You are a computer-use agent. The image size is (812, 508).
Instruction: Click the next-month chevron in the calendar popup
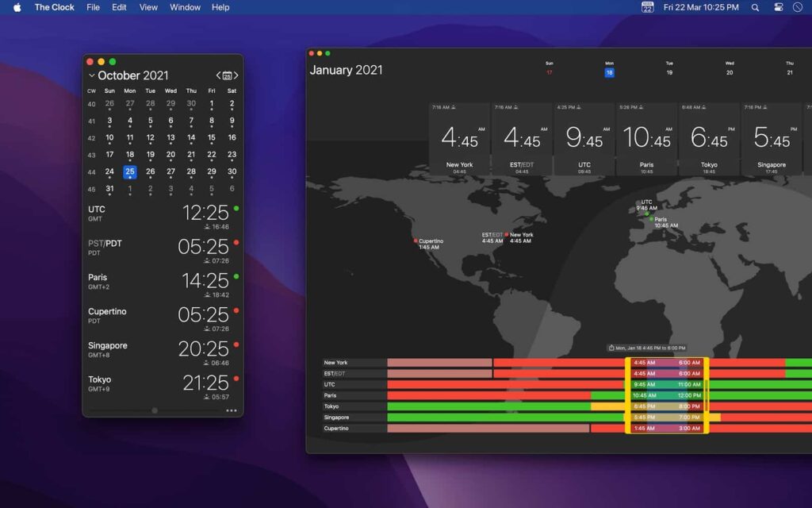[236, 75]
